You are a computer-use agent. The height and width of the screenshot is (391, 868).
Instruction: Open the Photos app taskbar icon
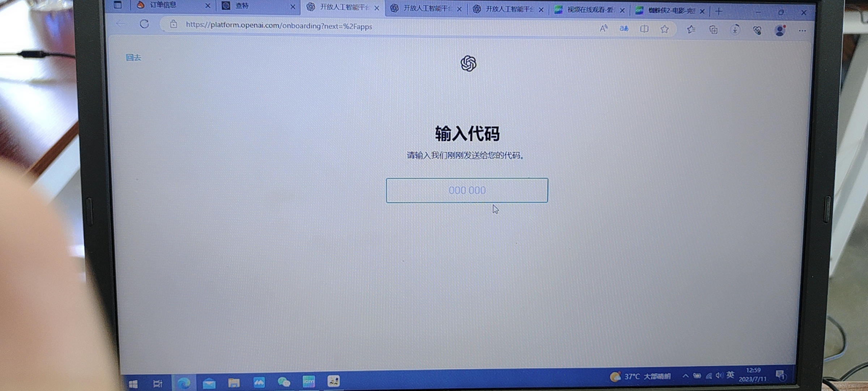pos(259,382)
